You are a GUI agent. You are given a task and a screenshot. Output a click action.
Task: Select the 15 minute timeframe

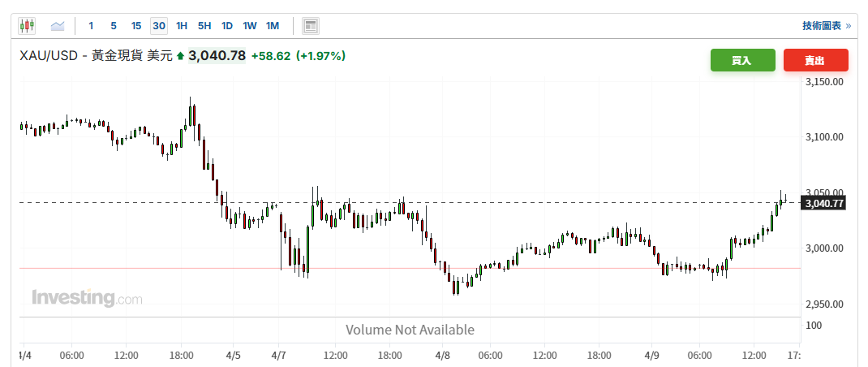pos(136,26)
